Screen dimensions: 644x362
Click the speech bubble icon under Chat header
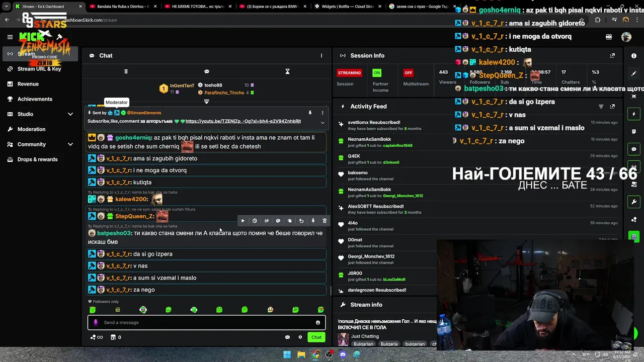point(207,71)
